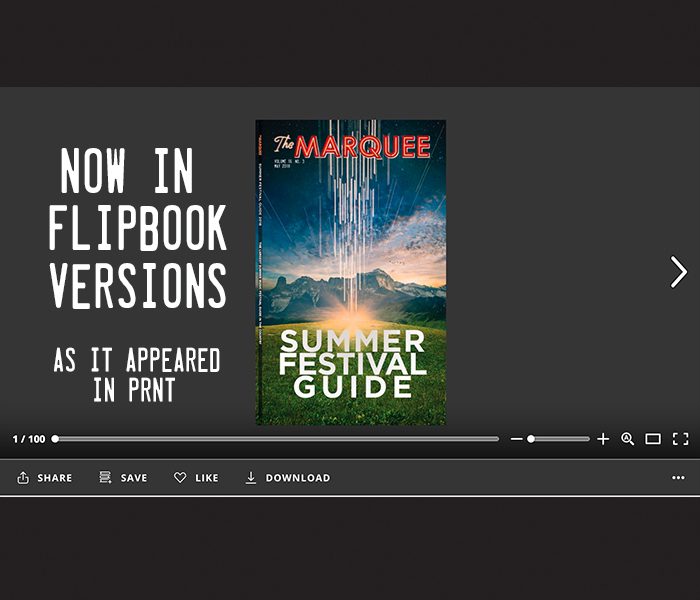Switch to single page view icon

(653, 439)
